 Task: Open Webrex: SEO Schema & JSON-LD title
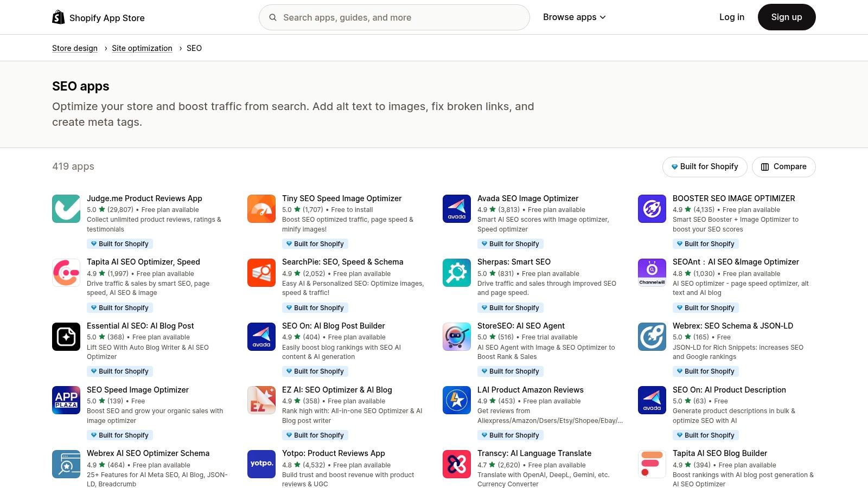point(733,326)
